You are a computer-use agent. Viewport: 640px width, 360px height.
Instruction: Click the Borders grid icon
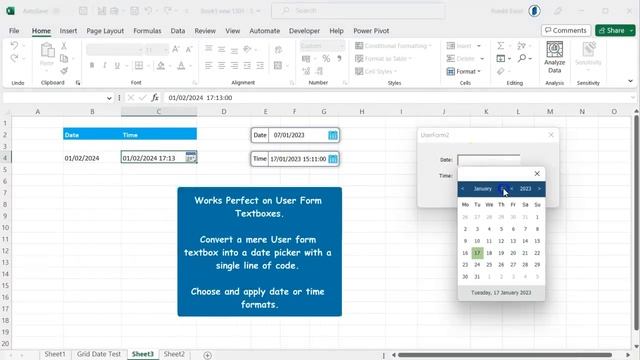coord(139,65)
